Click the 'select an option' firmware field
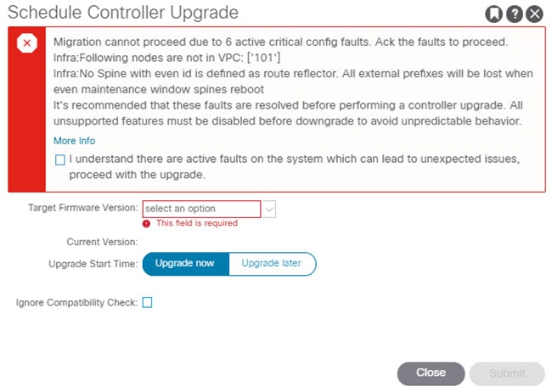The image size is (552, 392). click(x=202, y=209)
